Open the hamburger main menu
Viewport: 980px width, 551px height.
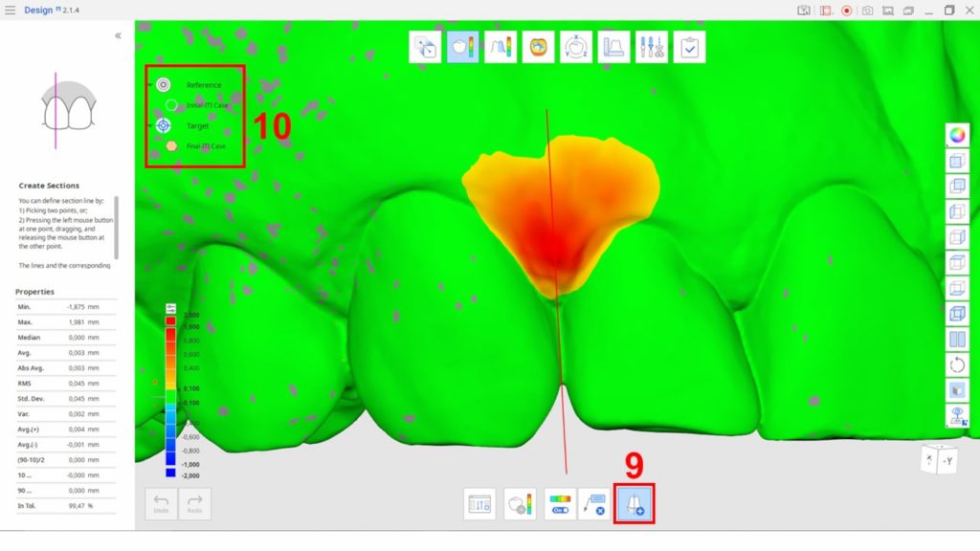[x=10, y=10]
